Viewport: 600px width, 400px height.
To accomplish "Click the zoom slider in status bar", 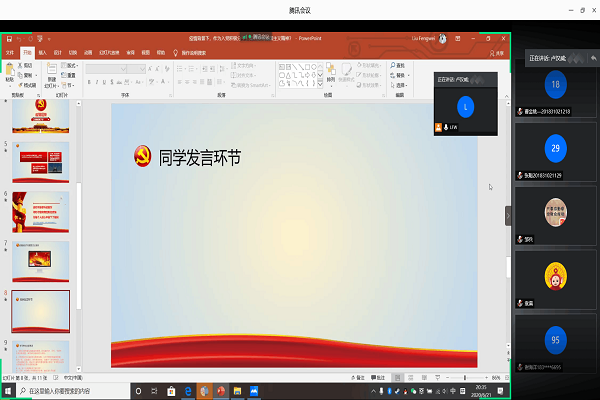I will 463,377.
